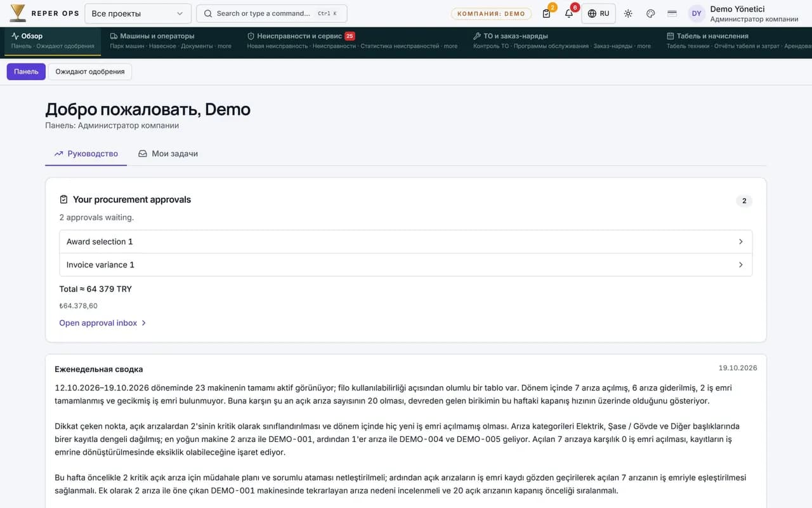The width and height of the screenshot is (812, 508).
Task: Open Контроль ТО sublink
Action: pyautogui.click(x=491, y=46)
